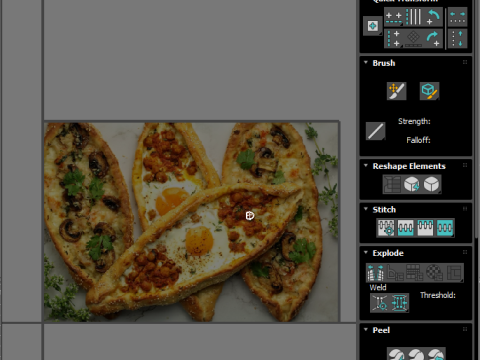Click the Weld Selected Subobjects icon
This screenshot has height=360, width=480.
tap(399, 303)
